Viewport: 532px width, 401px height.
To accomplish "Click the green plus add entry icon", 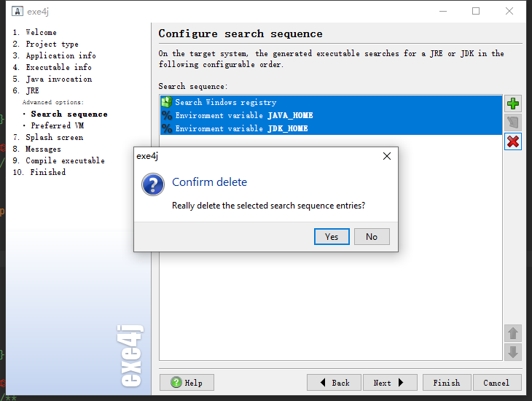I will coord(513,104).
